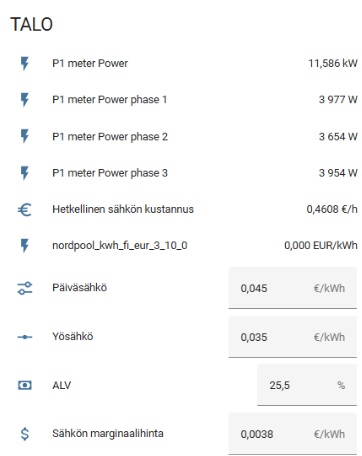The height and width of the screenshot is (456, 362).
Task: Click the 0,4608 €/h cost value
Action: [332, 209]
